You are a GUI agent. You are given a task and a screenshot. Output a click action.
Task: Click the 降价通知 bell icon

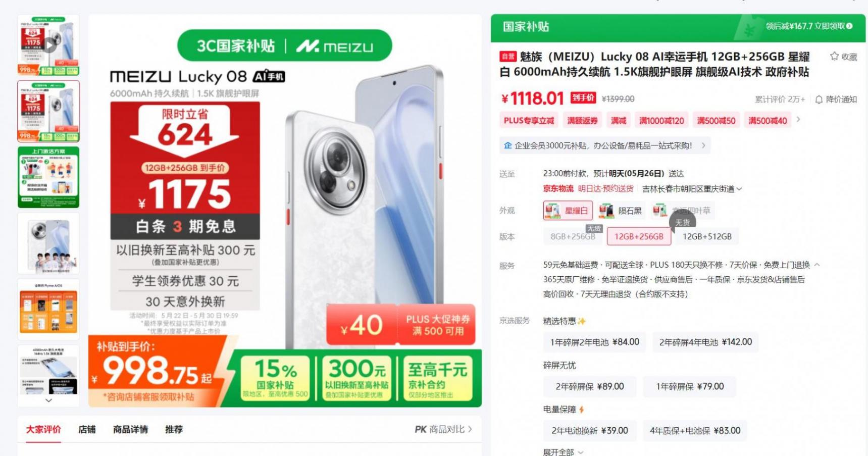pos(819,99)
